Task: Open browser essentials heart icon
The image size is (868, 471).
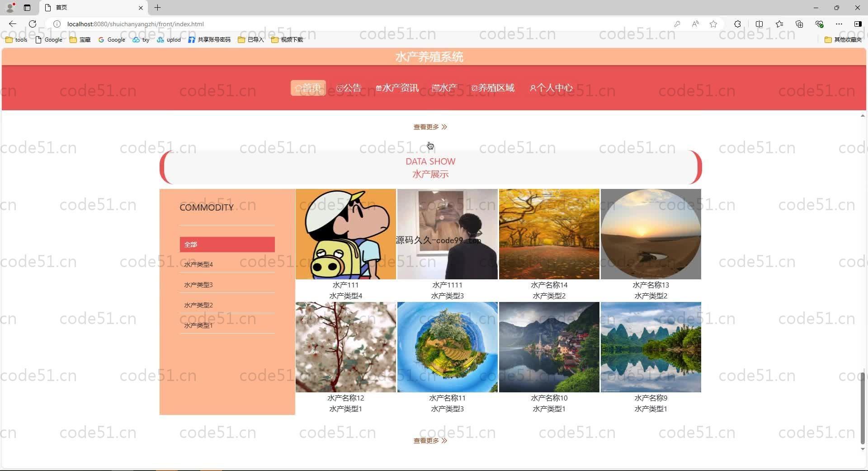Action: pyautogui.click(x=819, y=24)
